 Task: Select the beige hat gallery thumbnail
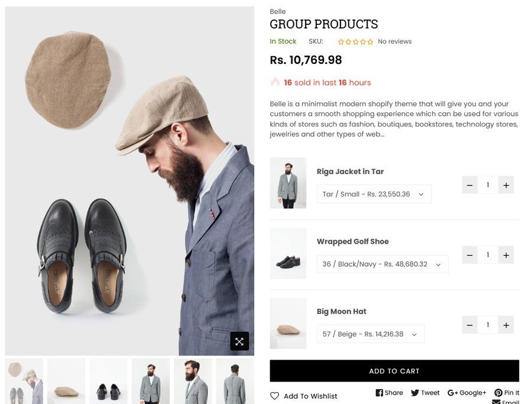point(66,381)
